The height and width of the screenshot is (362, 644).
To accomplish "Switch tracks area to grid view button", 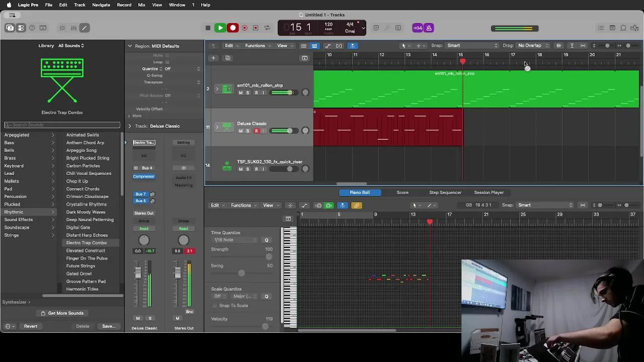I will 303,46.
